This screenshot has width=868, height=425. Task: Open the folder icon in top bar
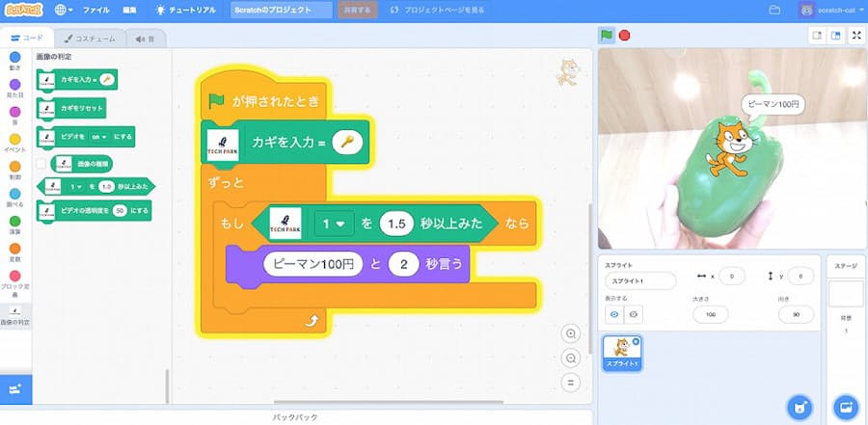click(774, 10)
